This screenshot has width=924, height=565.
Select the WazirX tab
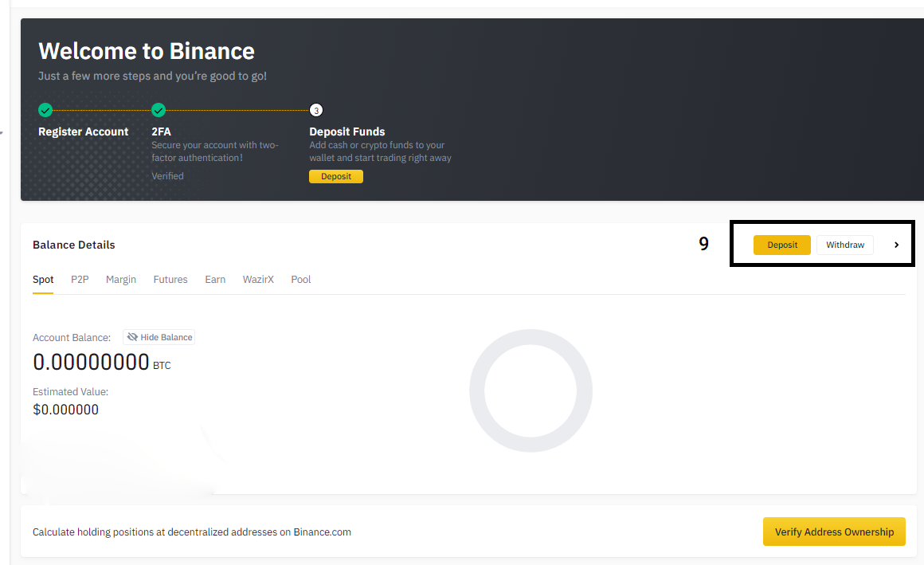click(x=258, y=280)
